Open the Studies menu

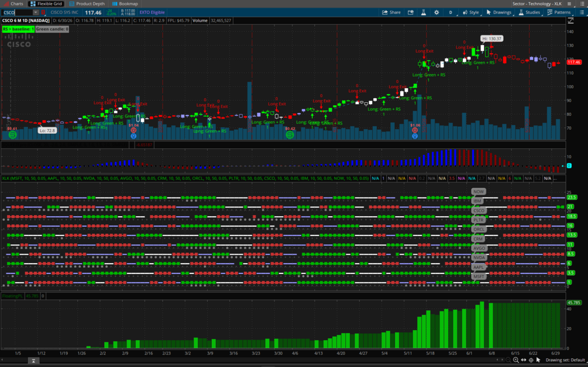click(529, 12)
